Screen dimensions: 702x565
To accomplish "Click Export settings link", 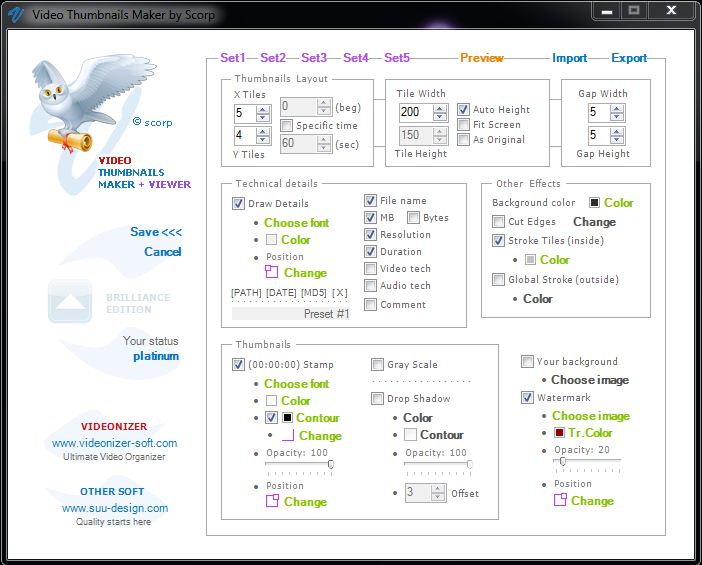I will 629,58.
